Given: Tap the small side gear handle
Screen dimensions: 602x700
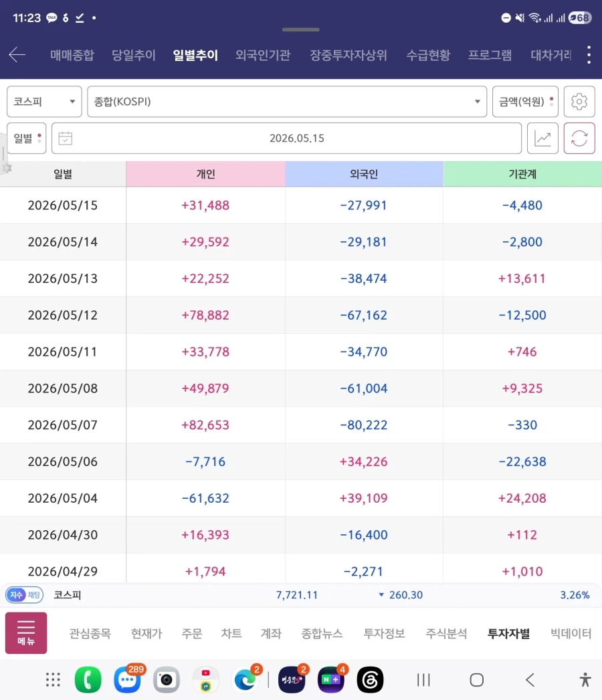Looking at the screenshot, I should click(5, 168).
